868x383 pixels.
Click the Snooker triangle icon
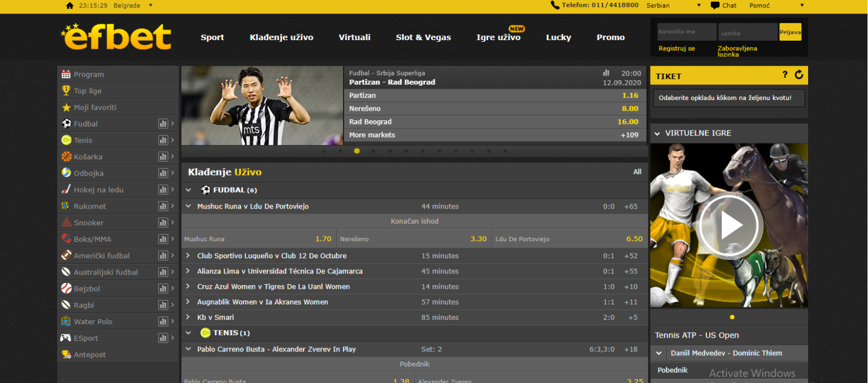tap(66, 223)
